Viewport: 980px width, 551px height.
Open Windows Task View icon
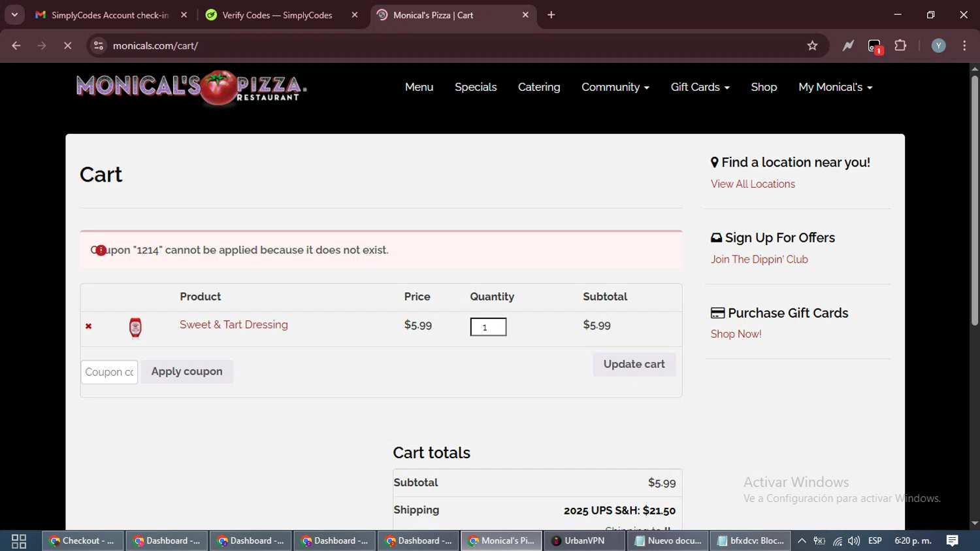(x=19, y=541)
